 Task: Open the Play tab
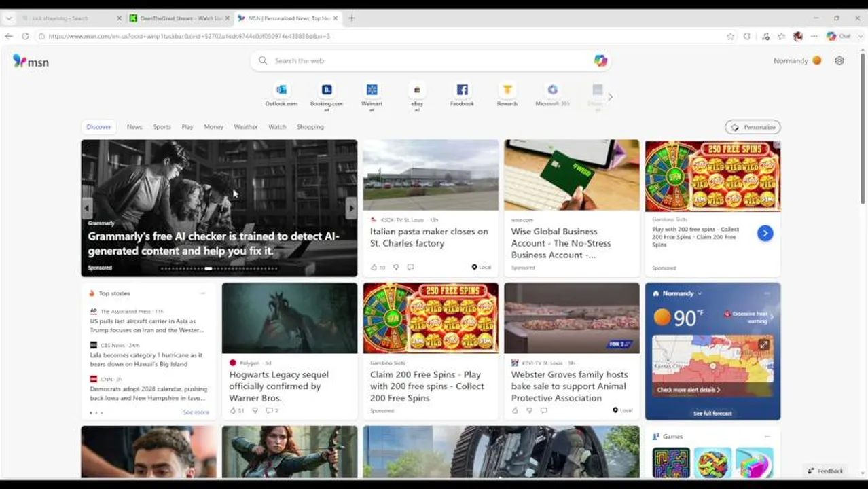click(187, 127)
